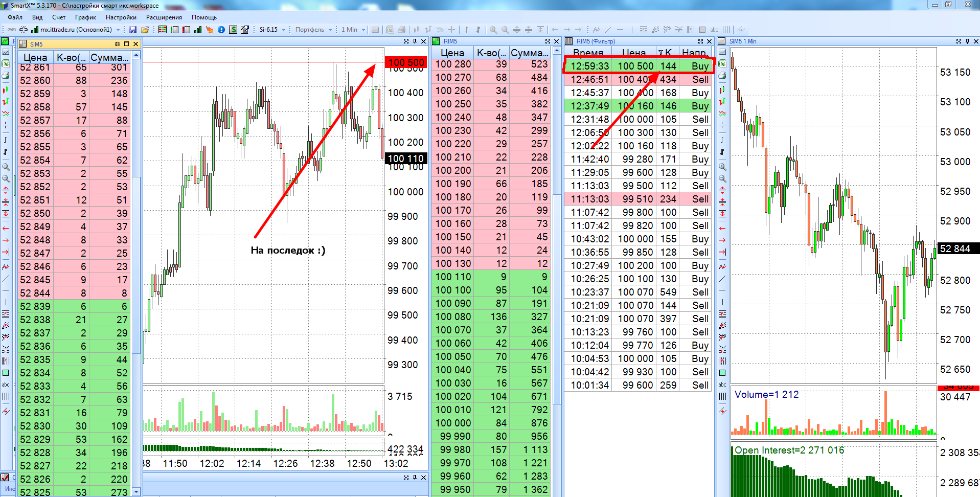The image size is (980, 497).
Task: Toggle the pin on the center chart panel
Action: 415,41
